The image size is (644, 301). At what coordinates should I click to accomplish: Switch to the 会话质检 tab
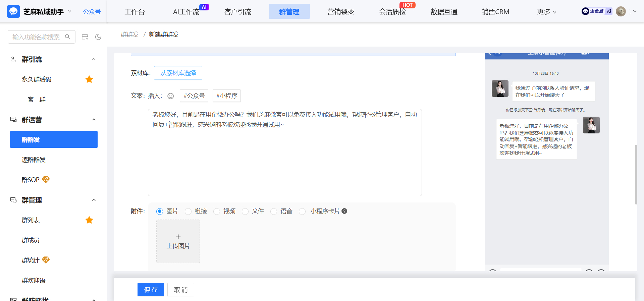pyautogui.click(x=392, y=12)
